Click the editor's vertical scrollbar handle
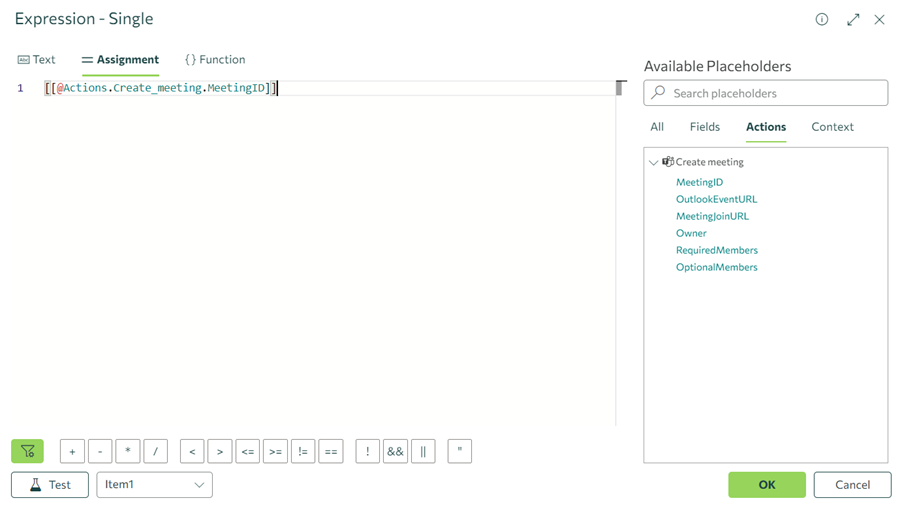902x509 pixels. (x=621, y=88)
